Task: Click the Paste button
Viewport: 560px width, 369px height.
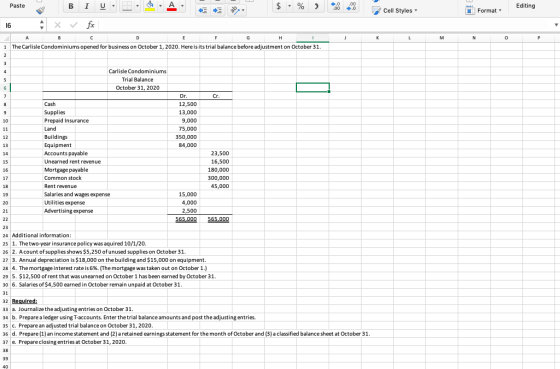Action: (17, 6)
